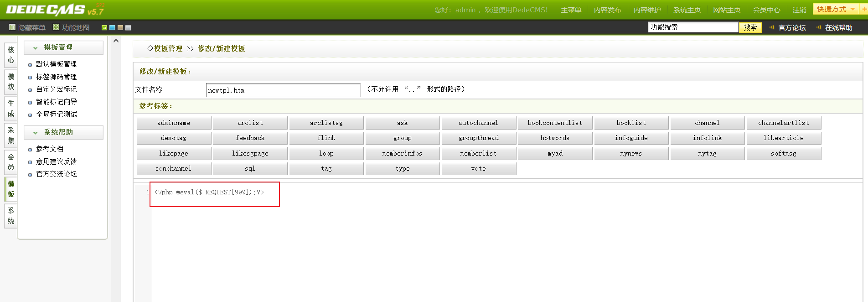868x302 pixels.
Task: Click the vote tag button
Action: pos(479,168)
